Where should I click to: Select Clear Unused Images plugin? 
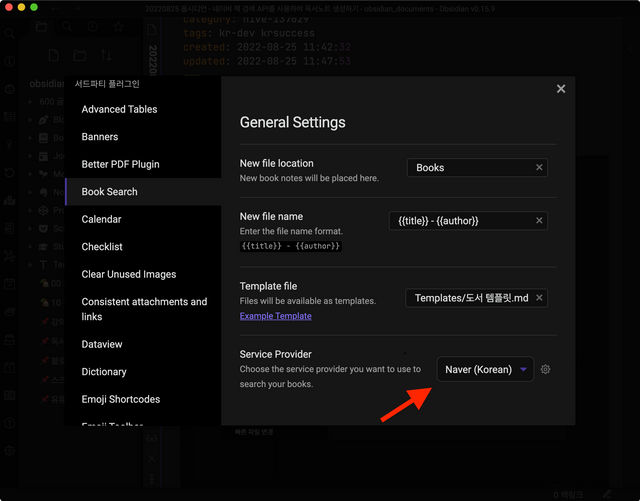(143, 274)
